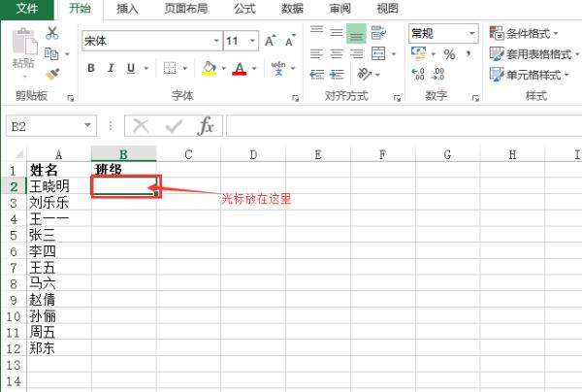Click Merge and Center icon
Viewport: 582px width, 392px height.
(x=378, y=53)
